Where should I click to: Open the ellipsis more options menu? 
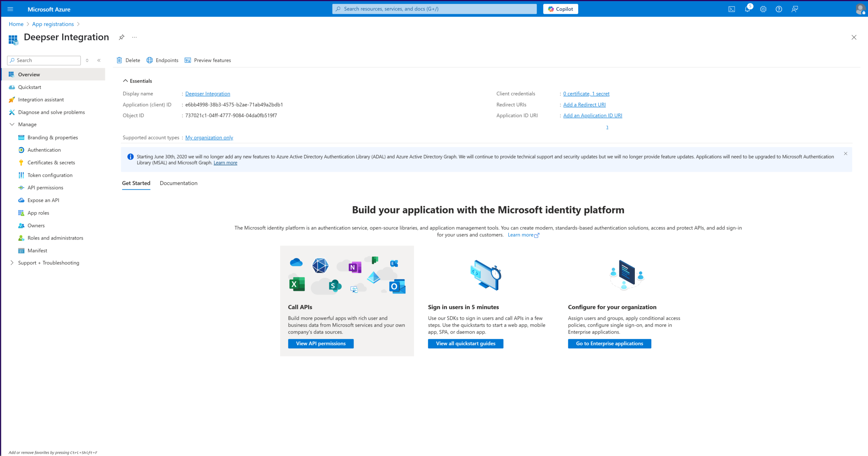tap(134, 37)
